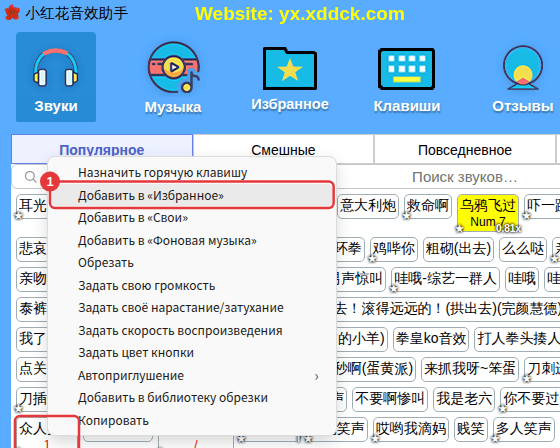Click the search magnifier icon

31,176
